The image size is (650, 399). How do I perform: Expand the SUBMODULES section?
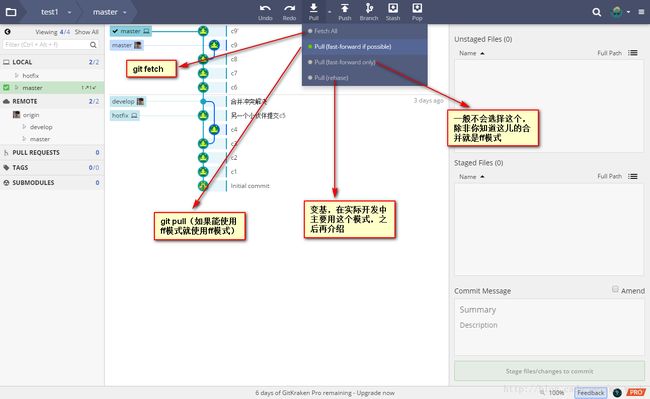[x=52, y=182]
